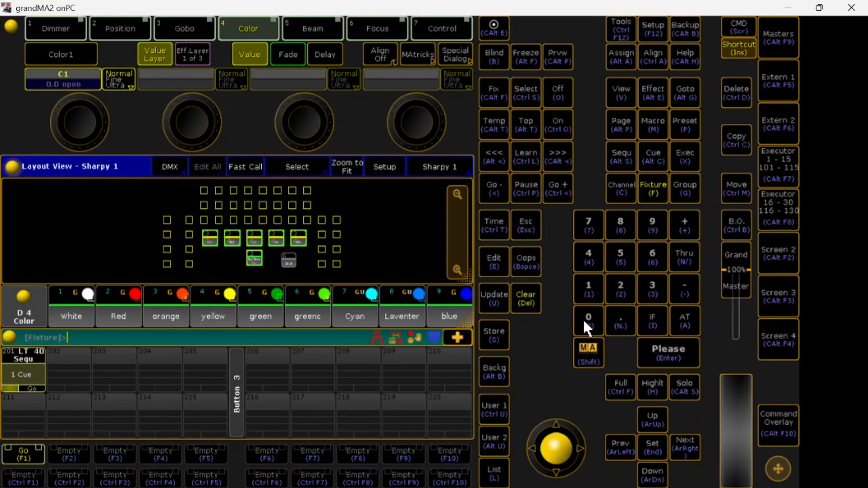
Task: Hit the Please (Enter) key
Action: tap(668, 353)
